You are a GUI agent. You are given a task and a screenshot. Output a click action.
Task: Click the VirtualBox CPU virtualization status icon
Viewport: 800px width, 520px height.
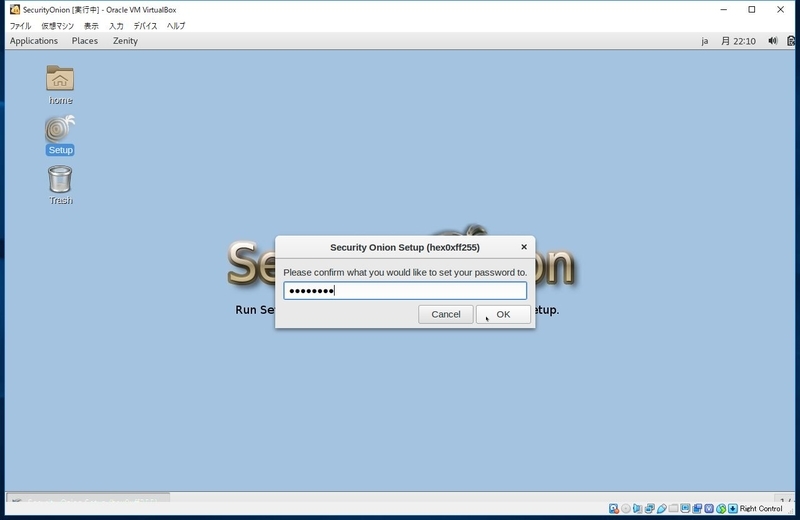(709, 508)
